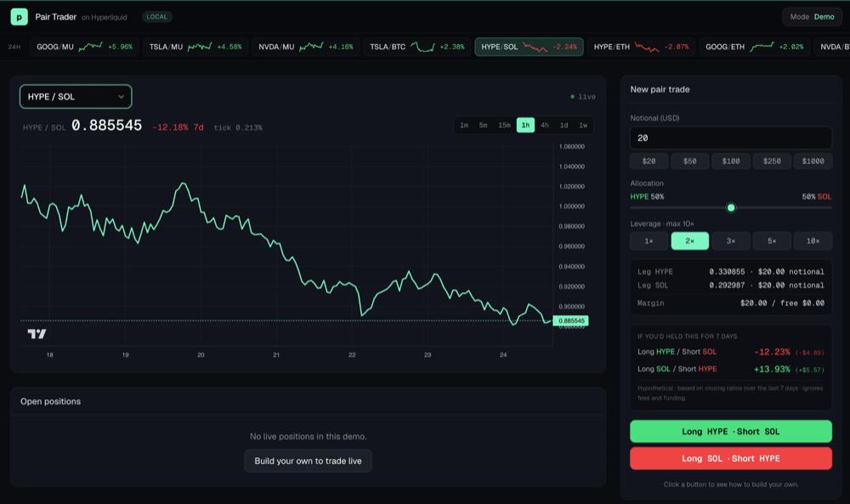Set notional to $50 preset
This screenshot has height=504, width=850.
tap(689, 161)
